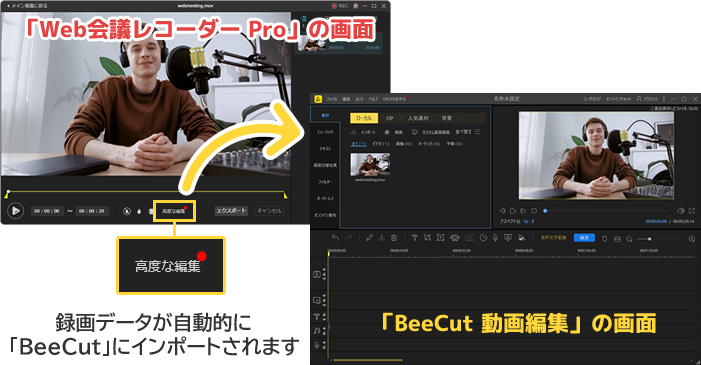This screenshot has width=701, height=365.
Task: Open ミュージック sidebar section
Action: [325, 132]
